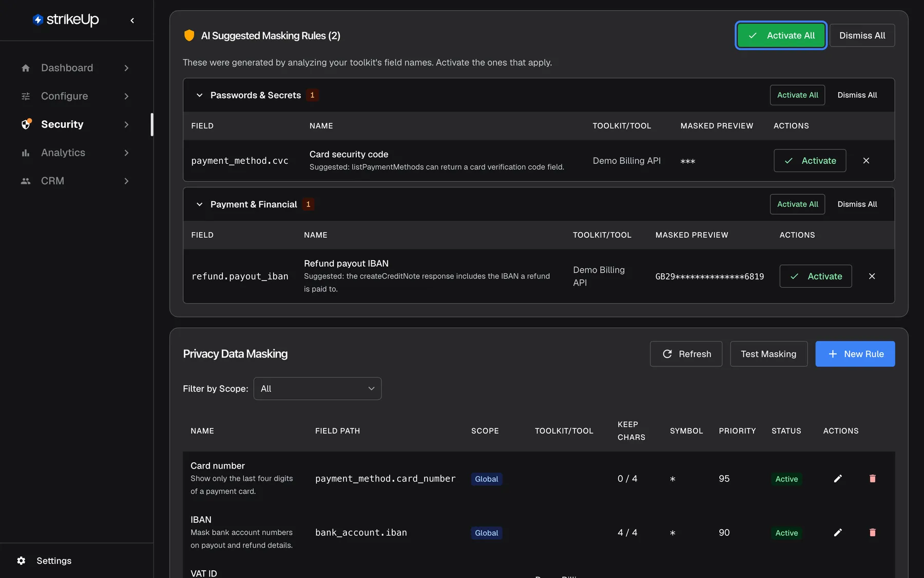Open the Analytics menu item

point(75,153)
